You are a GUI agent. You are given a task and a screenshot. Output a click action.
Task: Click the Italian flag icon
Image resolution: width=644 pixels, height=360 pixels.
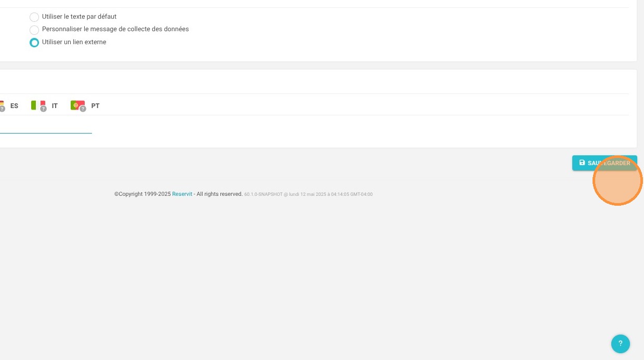pos(38,105)
